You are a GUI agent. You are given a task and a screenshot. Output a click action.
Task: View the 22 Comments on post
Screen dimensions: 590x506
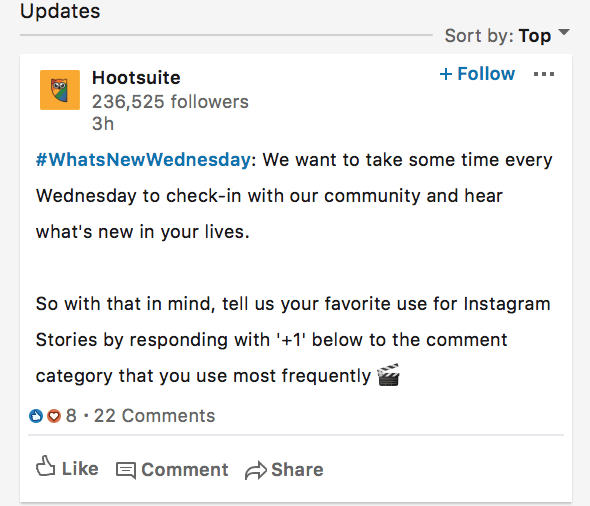[x=155, y=416]
